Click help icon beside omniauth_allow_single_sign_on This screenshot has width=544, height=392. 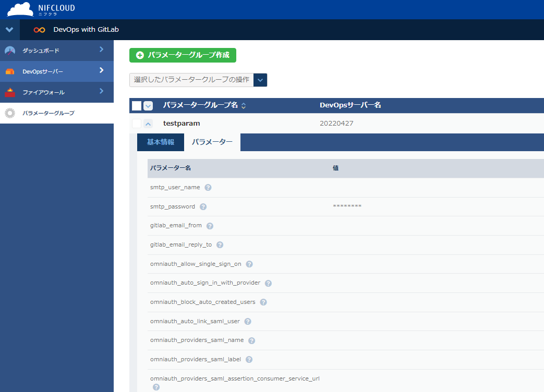click(249, 264)
